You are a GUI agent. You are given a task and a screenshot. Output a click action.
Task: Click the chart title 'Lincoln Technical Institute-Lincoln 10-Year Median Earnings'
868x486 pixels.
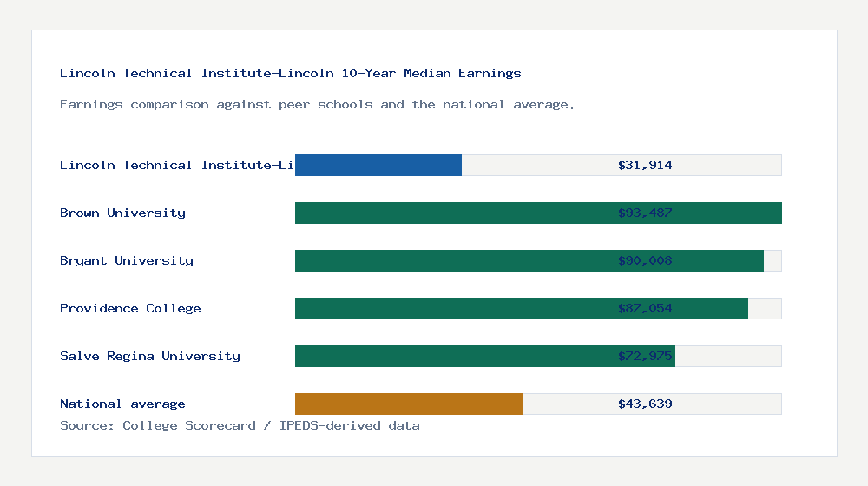290,73
